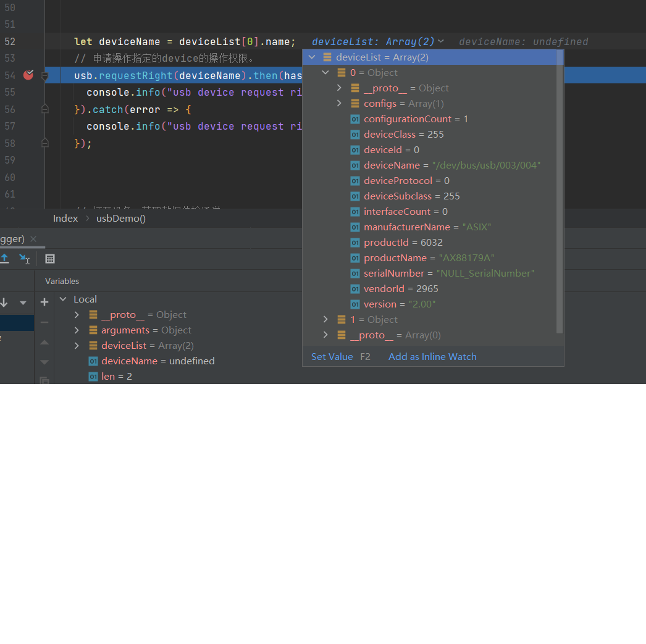Select deviceId = 0 row
Viewport: 646px width, 644px height.
coord(429,150)
